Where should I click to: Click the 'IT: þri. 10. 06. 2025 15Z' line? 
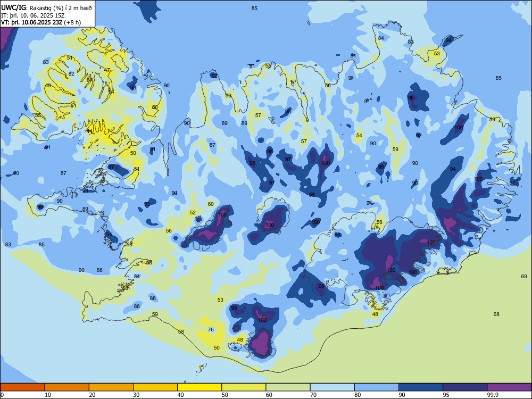pos(33,15)
